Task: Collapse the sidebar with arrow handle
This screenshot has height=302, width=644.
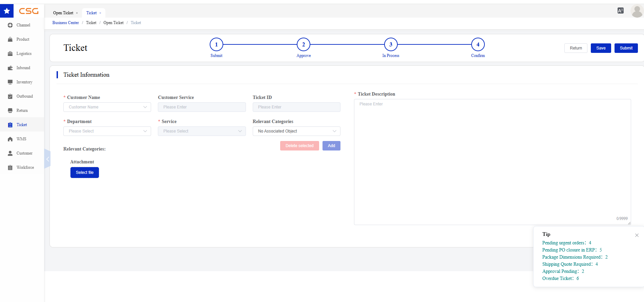Action: pos(47,159)
